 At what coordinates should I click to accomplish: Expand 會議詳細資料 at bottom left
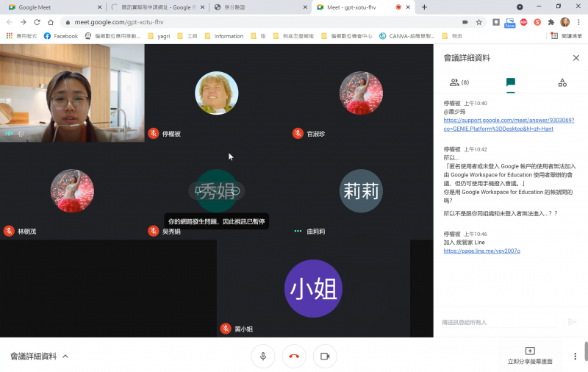pos(40,357)
